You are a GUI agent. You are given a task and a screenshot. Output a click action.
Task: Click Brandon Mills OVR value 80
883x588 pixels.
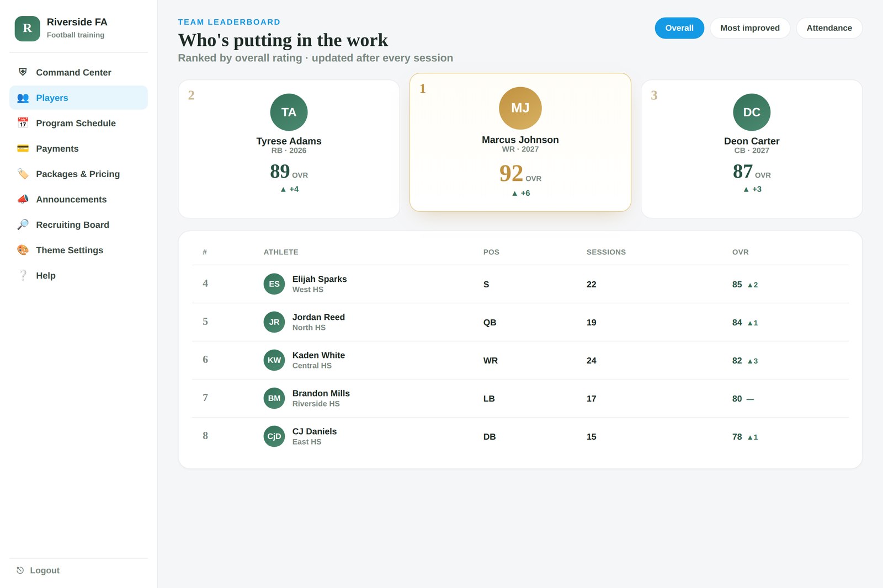click(737, 398)
